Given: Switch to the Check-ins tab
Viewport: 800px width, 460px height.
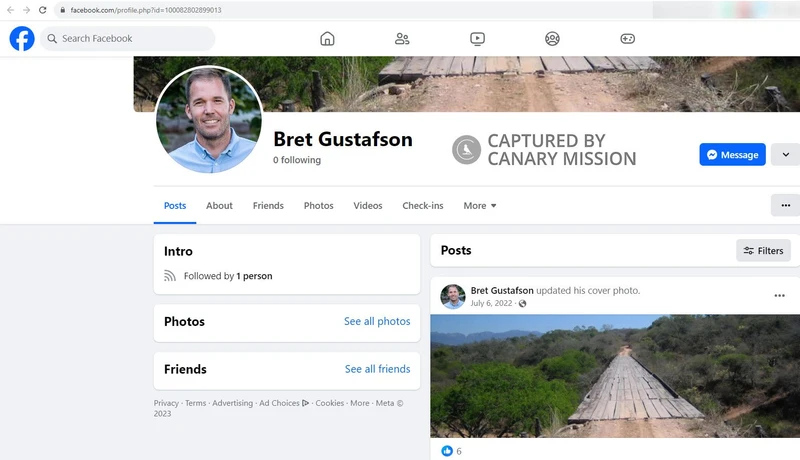Looking at the screenshot, I should pos(423,206).
